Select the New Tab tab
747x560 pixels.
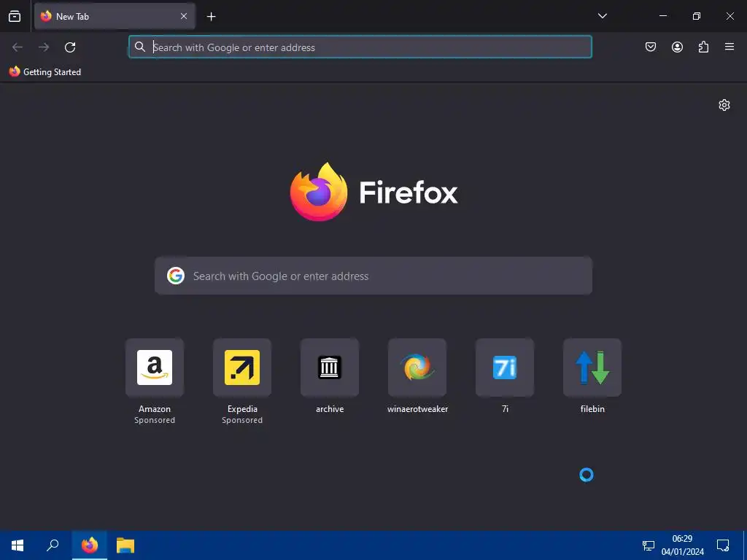(x=115, y=16)
